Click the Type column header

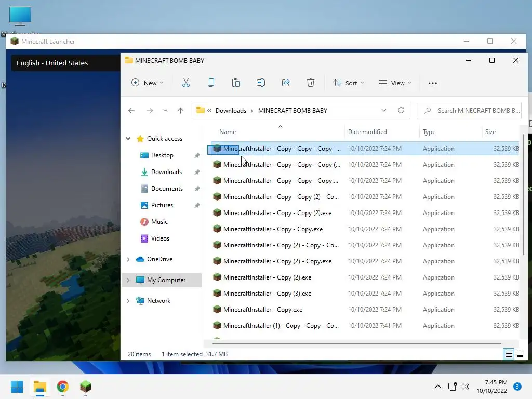coord(429,132)
